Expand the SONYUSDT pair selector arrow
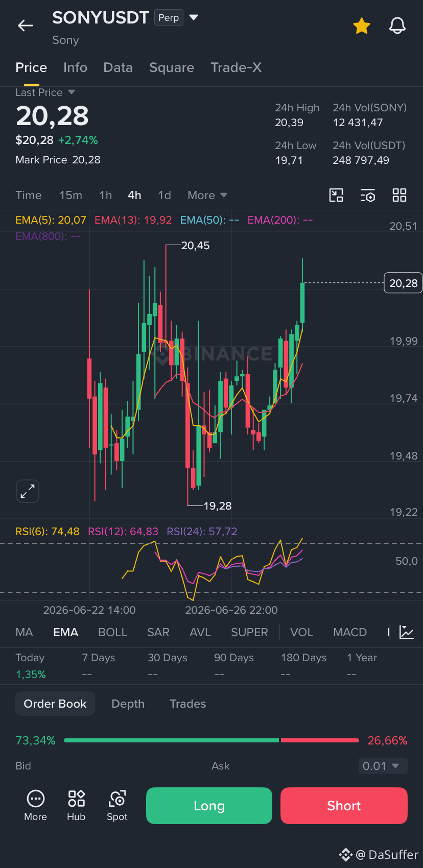The height and width of the screenshot is (868, 423). coord(194,17)
